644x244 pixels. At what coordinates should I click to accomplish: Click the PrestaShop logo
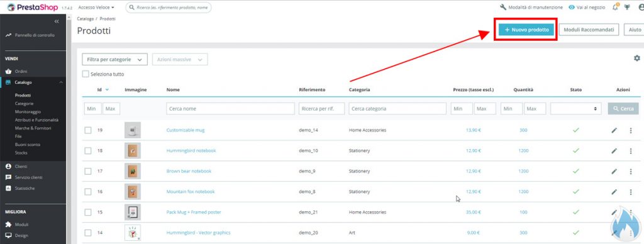[33, 8]
